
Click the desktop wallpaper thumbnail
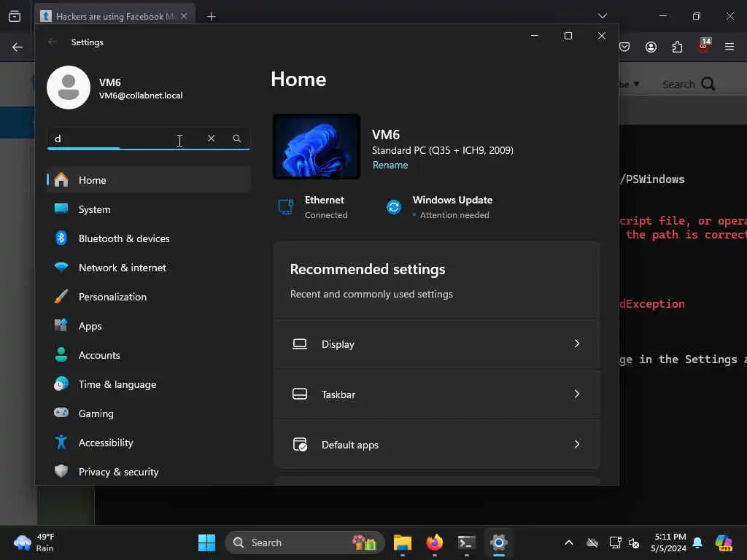click(317, 146)
